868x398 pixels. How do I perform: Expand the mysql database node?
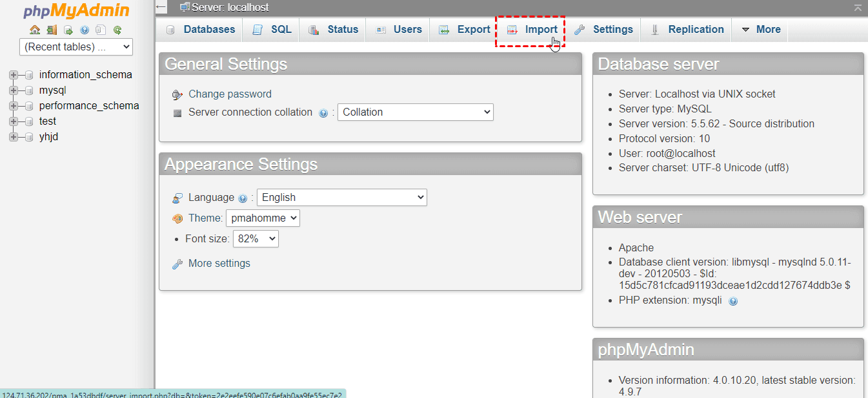click(x=13, y=90)
